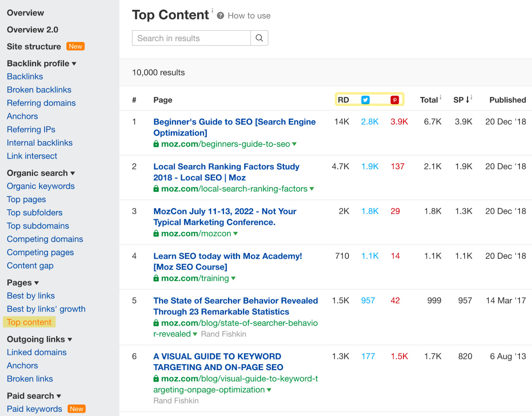Open the Overview sidebar item

coord(25,13)
